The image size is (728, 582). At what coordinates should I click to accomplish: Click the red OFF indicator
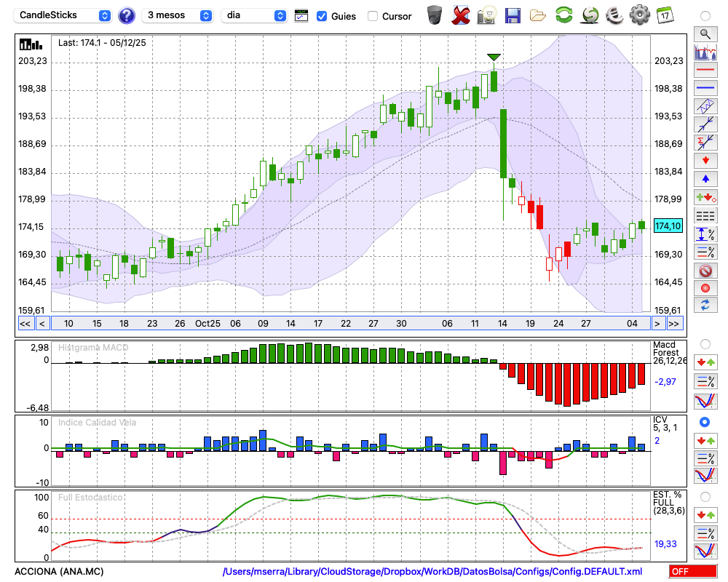[693, 572]
